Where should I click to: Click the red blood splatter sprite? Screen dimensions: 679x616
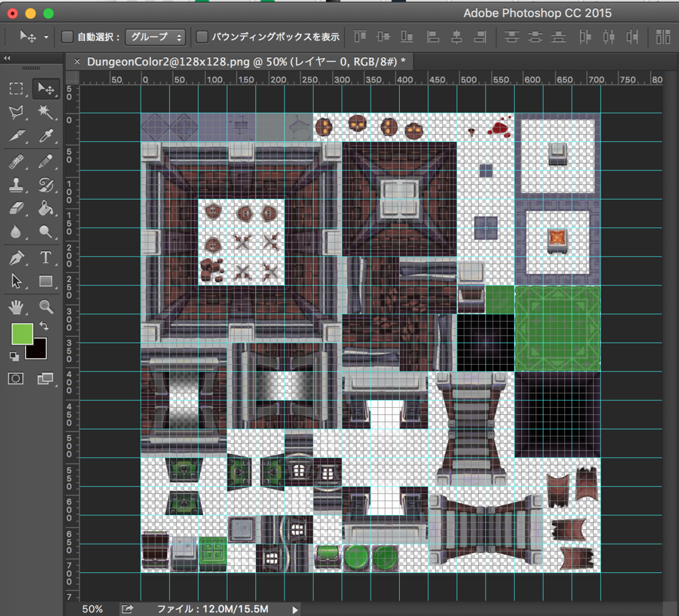pos(500,127)
